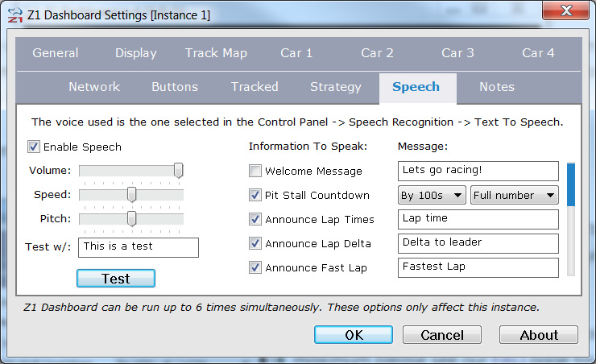The height and width of the screenshot is (364, 596).
Task: Switch to the General tab
Action: coord(56,53)
